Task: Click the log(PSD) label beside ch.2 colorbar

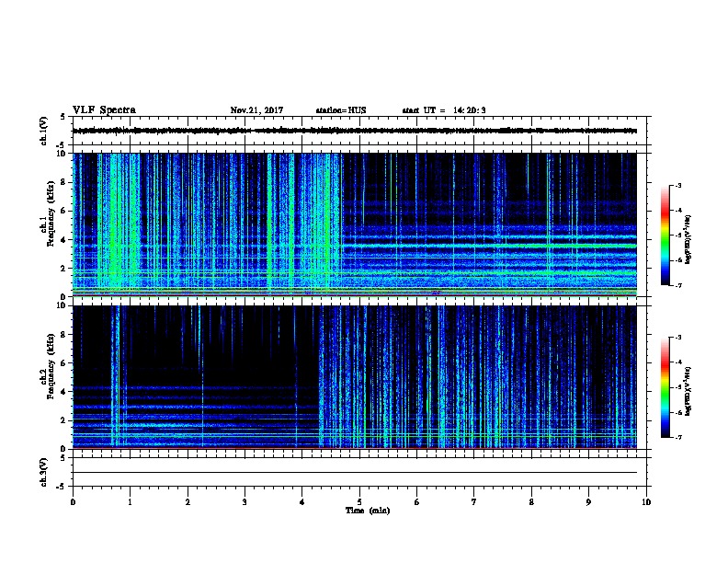Action: coord(688,391)
